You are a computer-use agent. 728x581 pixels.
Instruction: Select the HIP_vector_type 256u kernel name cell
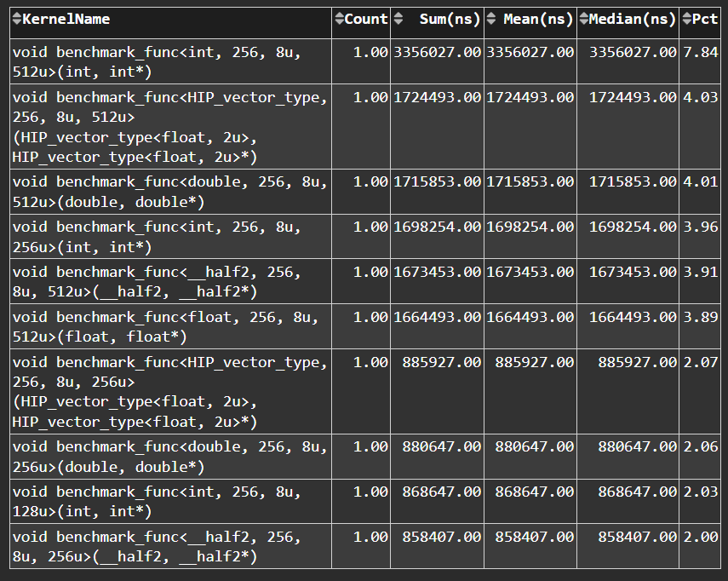point(169,391)
